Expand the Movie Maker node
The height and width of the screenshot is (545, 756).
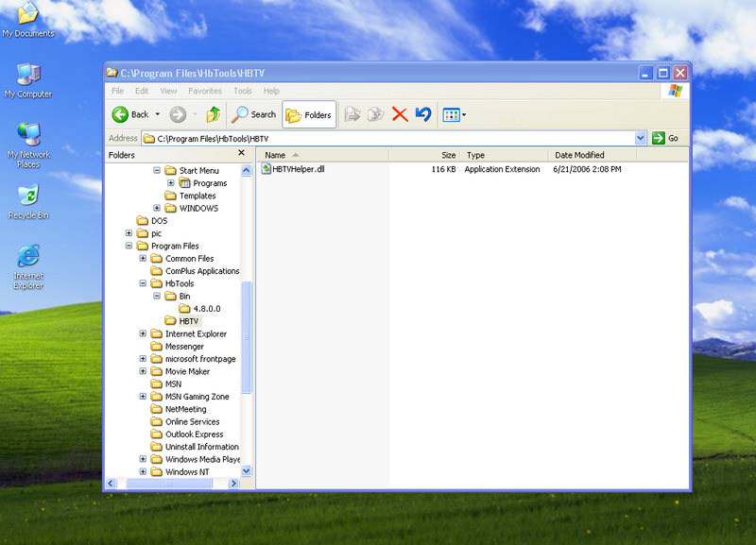click(x=143, y=371)
